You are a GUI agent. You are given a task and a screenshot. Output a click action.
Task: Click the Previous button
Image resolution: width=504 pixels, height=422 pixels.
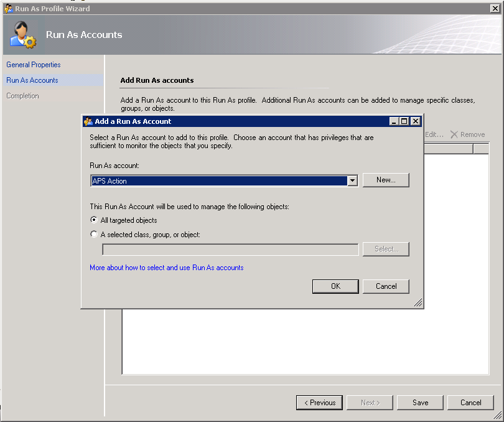pyautogui.click(x=319, y=402)
